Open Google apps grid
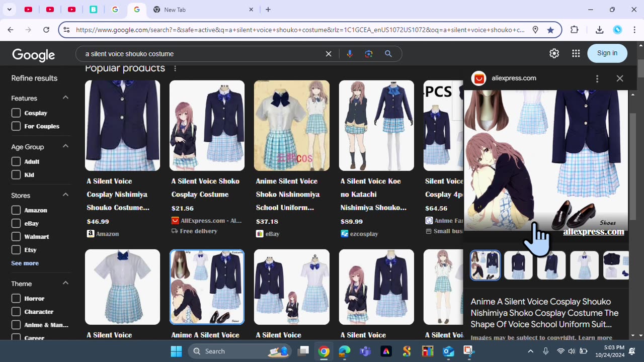This screenshot has width=644, height=362. (x=576, y=53)
